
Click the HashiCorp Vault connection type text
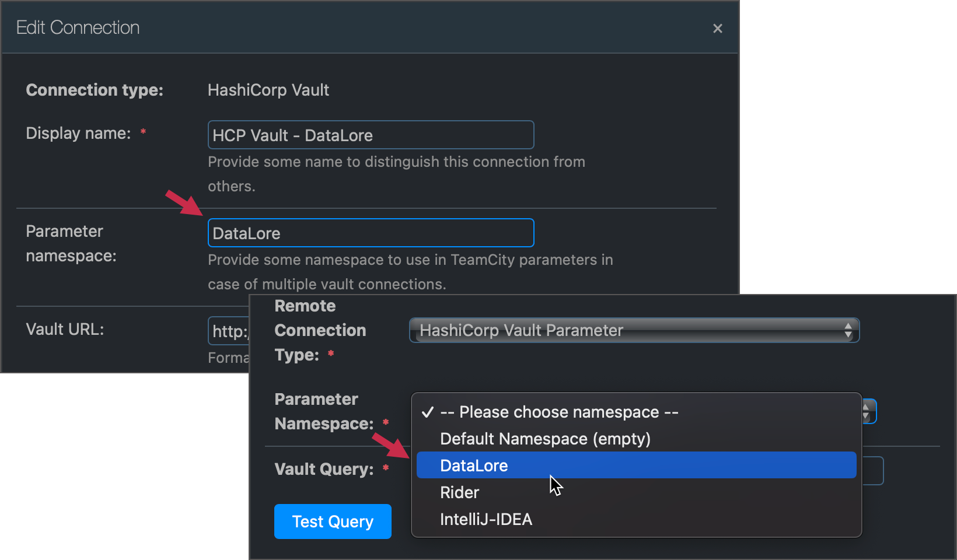click(x=268, y=90)
